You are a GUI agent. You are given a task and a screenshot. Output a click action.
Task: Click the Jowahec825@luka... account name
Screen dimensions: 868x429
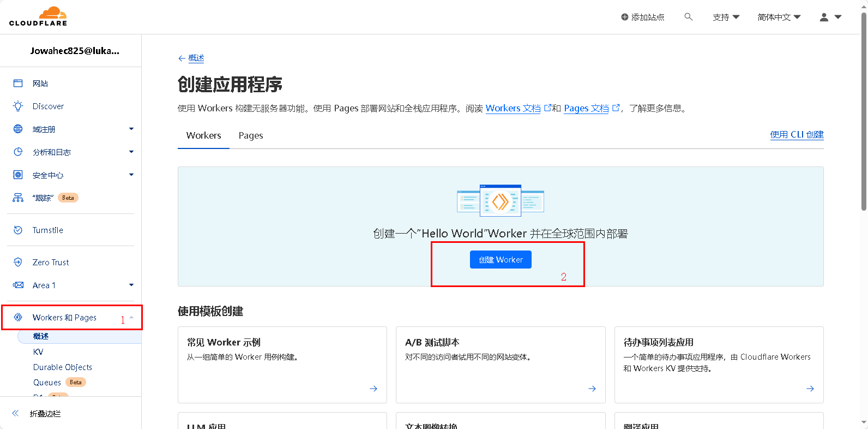tap(75, 51)
